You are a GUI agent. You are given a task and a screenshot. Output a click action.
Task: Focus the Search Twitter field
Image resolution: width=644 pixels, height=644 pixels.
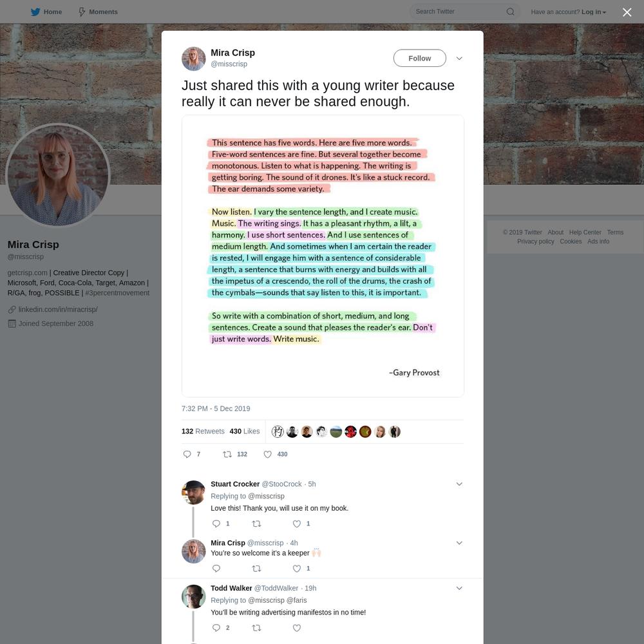tap(459, 12)
